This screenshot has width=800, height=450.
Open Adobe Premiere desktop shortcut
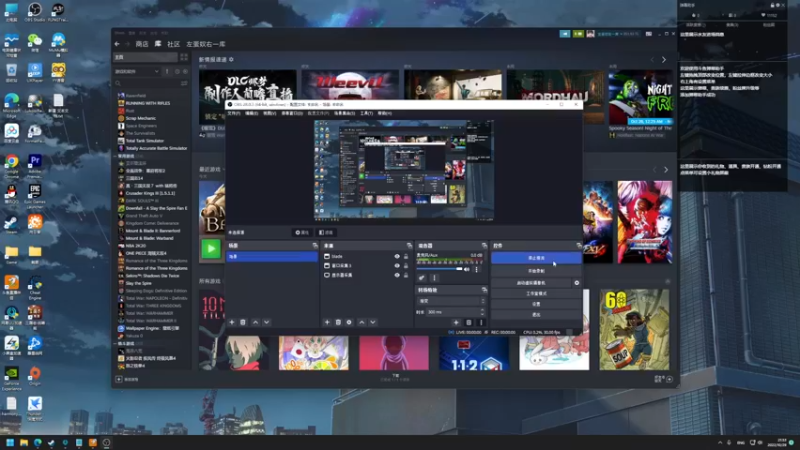point(35,164)
